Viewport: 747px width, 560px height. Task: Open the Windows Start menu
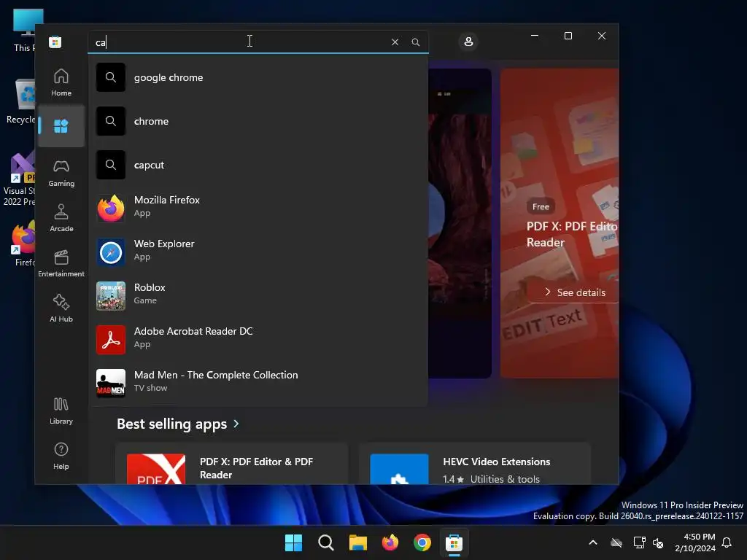[293, 542]
